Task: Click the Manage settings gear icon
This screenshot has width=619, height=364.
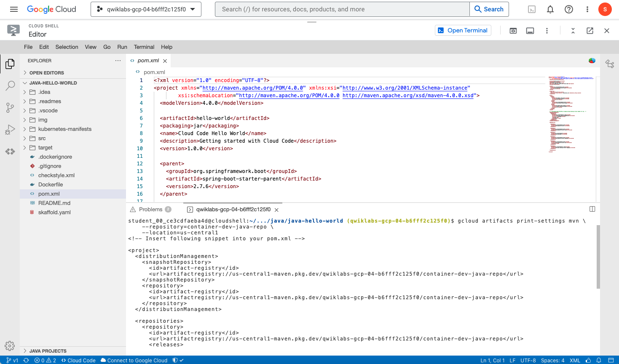Action: [x=10, y=346]
